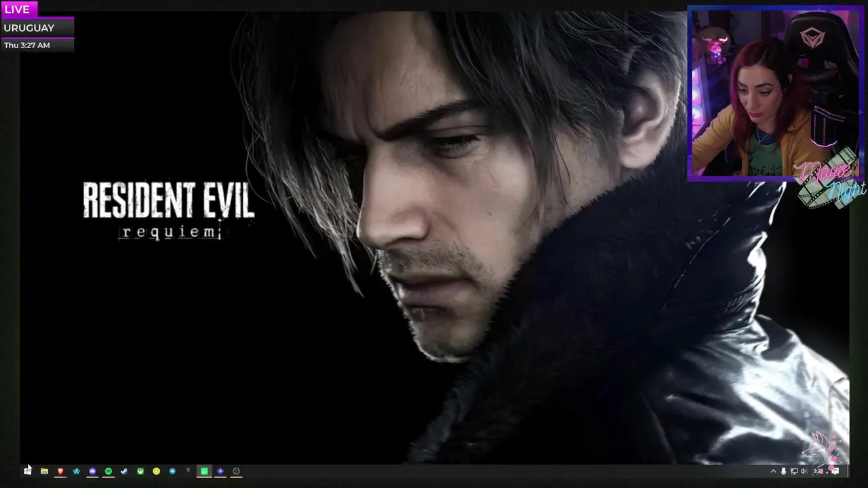Show hidden system tray icons
The image size is (868, 488).
tap(773, 471)
